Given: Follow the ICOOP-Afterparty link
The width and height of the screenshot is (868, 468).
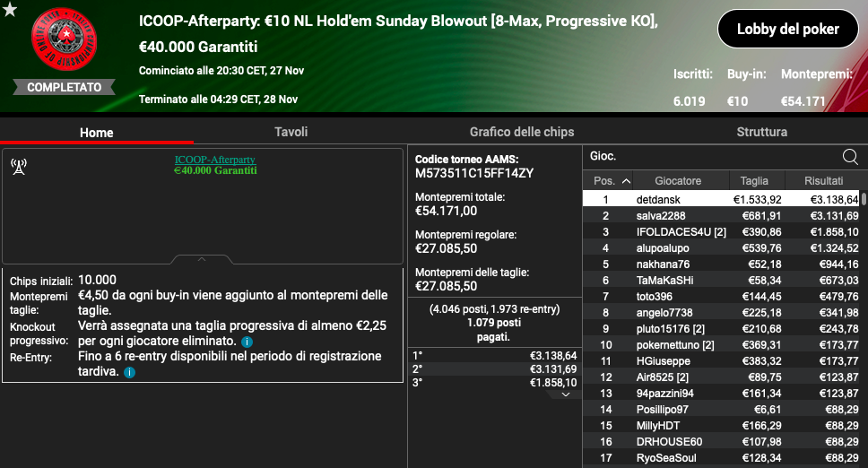Looking at the screenshot, I should point(214,160).
